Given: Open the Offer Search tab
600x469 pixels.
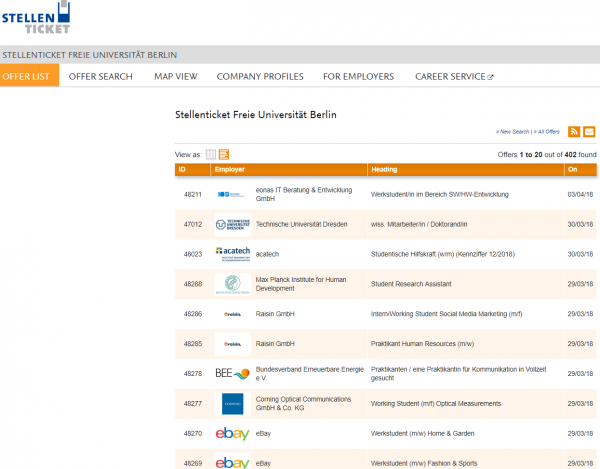Looking at the screenshot, I should 101,77.
